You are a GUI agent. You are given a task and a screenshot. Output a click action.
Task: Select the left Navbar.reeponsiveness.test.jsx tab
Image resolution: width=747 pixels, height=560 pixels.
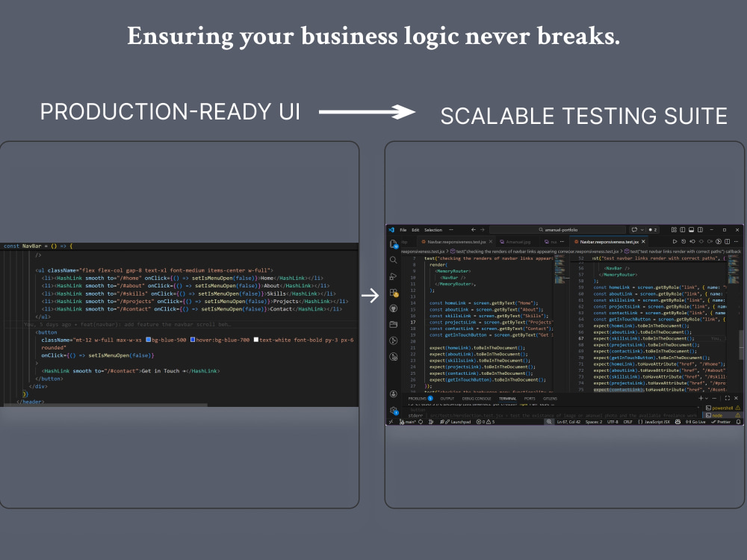click(456, 242)
